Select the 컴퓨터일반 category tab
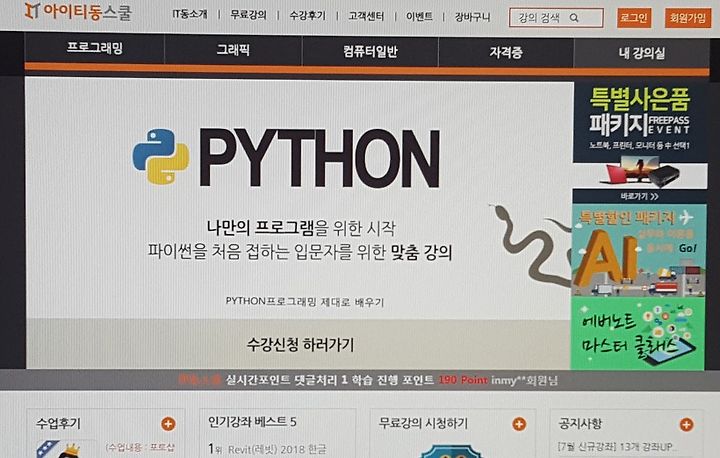This screenshot has height=458, width=720. pyautogui.click(x=370, y=51)
